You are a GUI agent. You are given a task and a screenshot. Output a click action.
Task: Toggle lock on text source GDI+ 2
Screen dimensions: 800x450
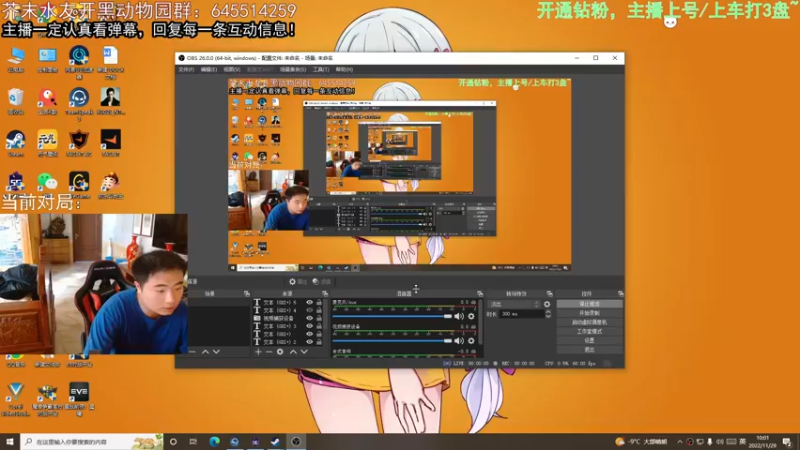coord(319,342)
